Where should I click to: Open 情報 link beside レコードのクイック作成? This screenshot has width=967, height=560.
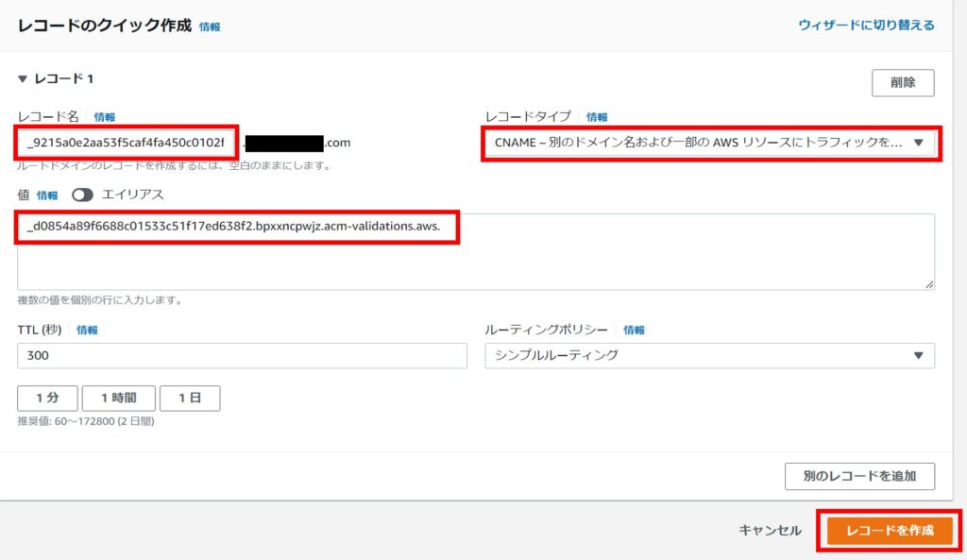tap(210, 27)
